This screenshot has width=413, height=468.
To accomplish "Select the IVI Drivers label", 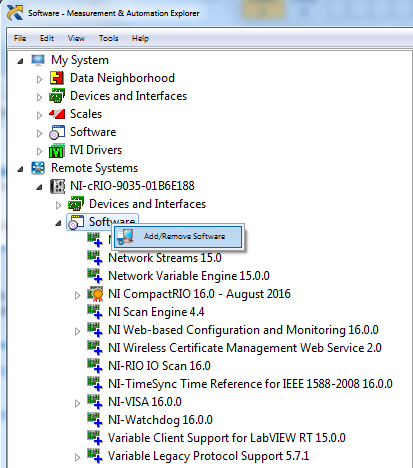I will [x=96, y=150].
